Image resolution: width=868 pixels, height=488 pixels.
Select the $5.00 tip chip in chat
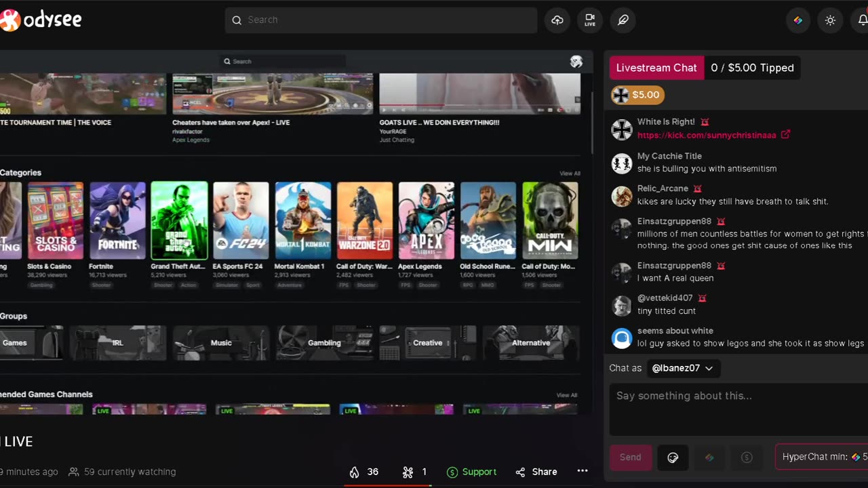click(x=637, y=95)
